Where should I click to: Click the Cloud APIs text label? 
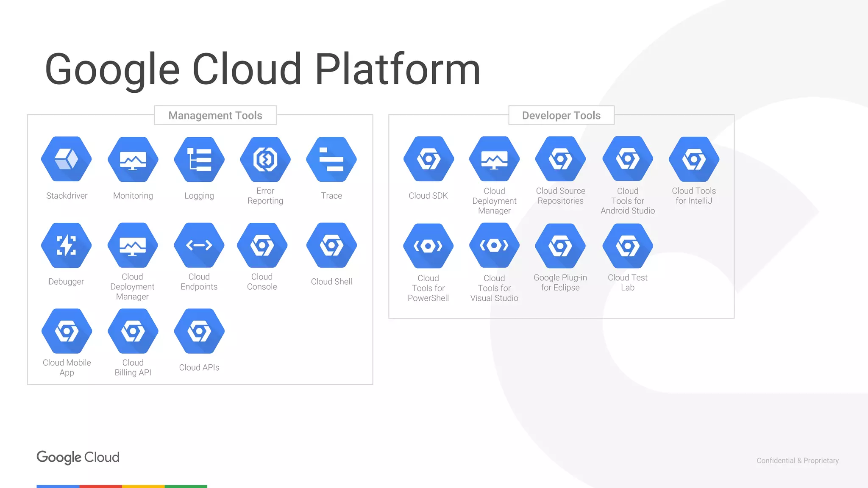click(199, 368)
